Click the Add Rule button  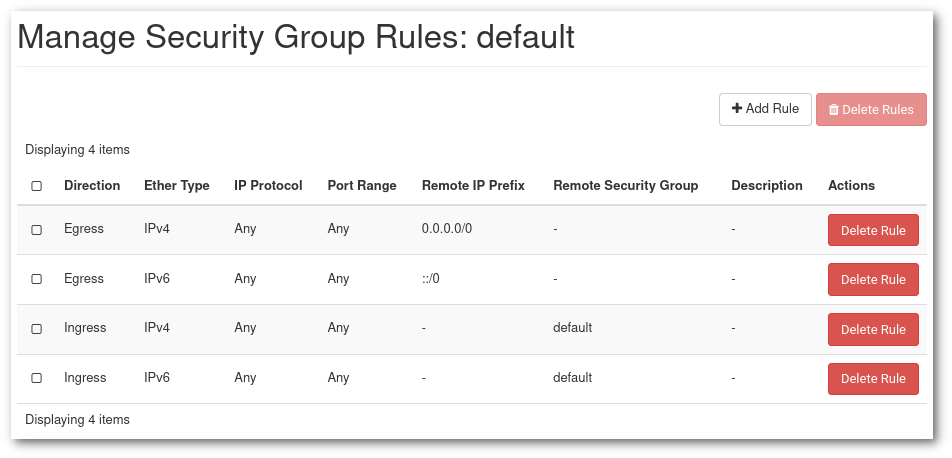[x=765, y=109]
